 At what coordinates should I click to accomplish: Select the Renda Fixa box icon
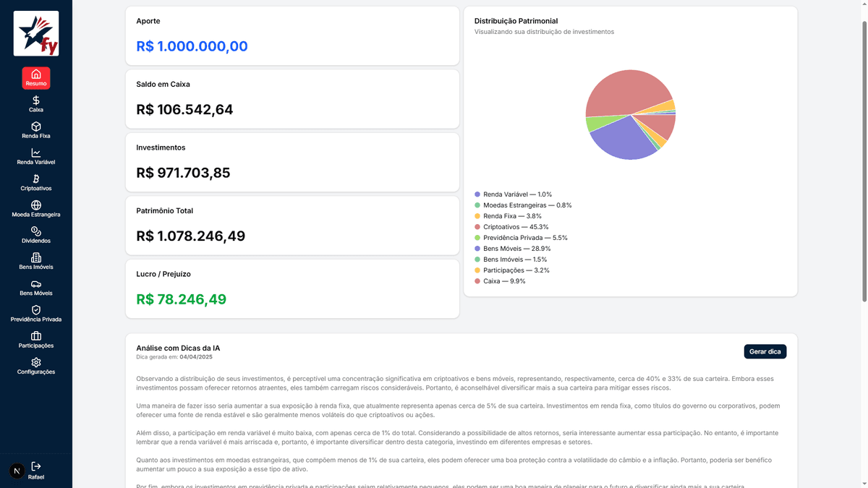tap(36, 127)
